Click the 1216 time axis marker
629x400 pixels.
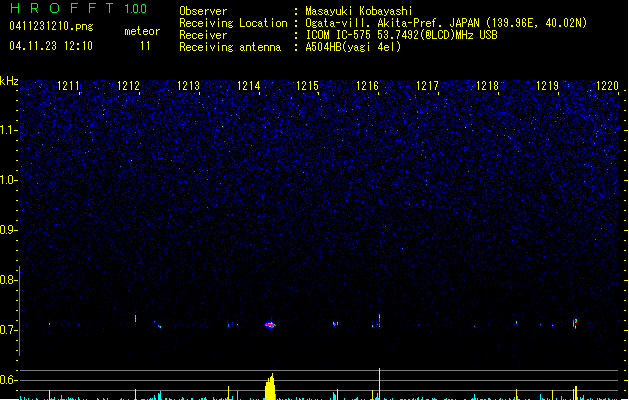pyautogui.click(x=367, y=86)
